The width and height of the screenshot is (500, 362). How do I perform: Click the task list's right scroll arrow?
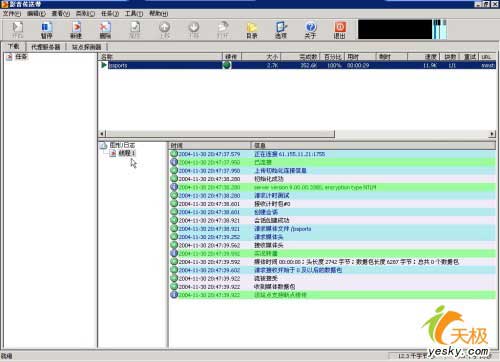(x=492, y=134)
